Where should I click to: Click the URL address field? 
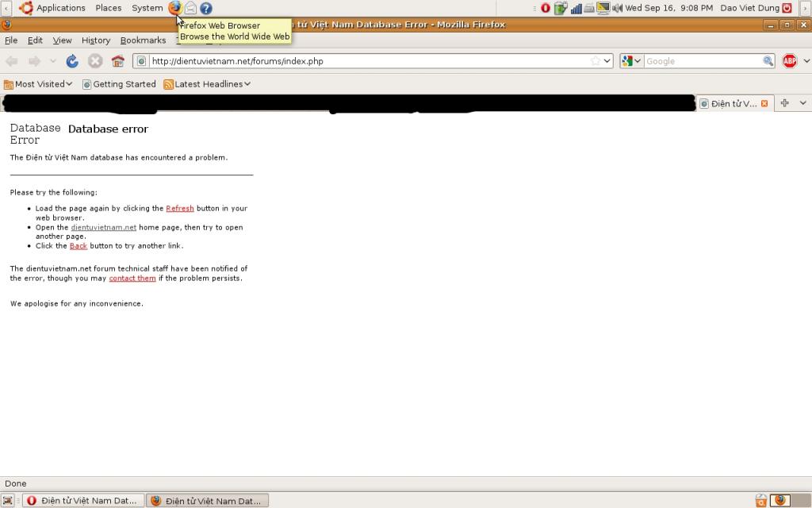coord(369,61)
